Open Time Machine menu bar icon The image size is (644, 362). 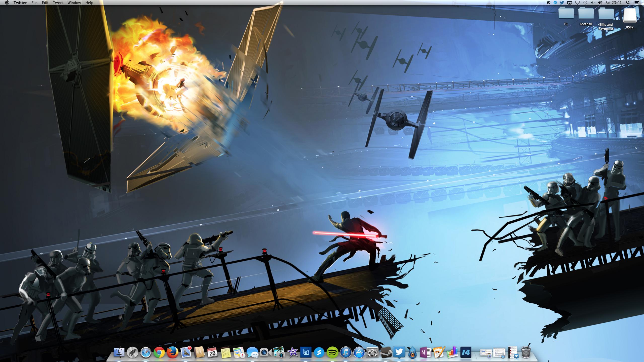(x=585, y=3)
